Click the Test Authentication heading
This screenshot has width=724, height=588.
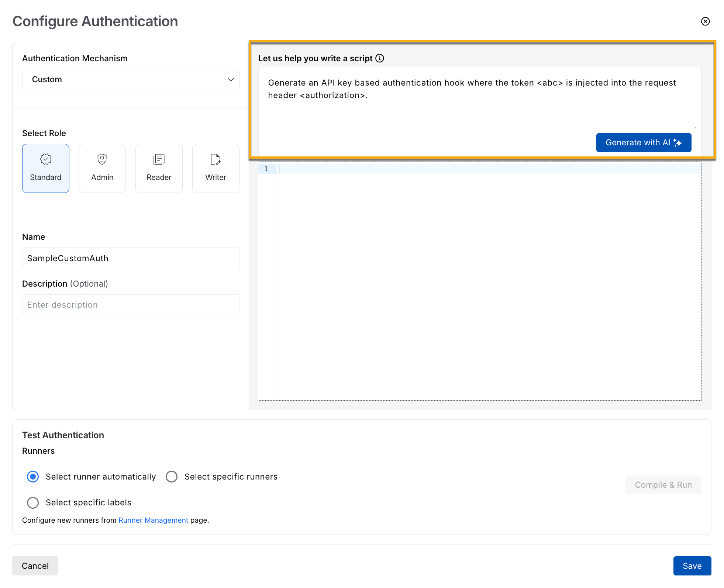click(63, 435)
